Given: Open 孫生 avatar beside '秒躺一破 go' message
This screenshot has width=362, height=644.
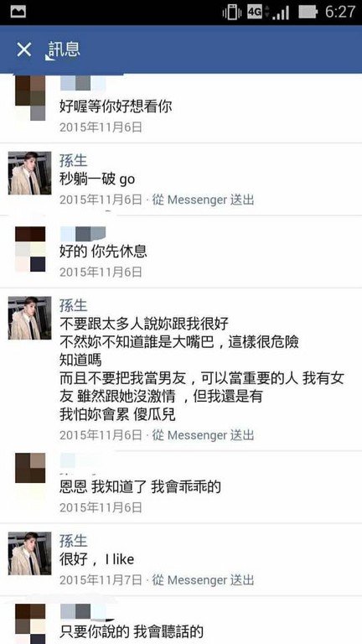Looking at the screenshot, I should 30,173.
